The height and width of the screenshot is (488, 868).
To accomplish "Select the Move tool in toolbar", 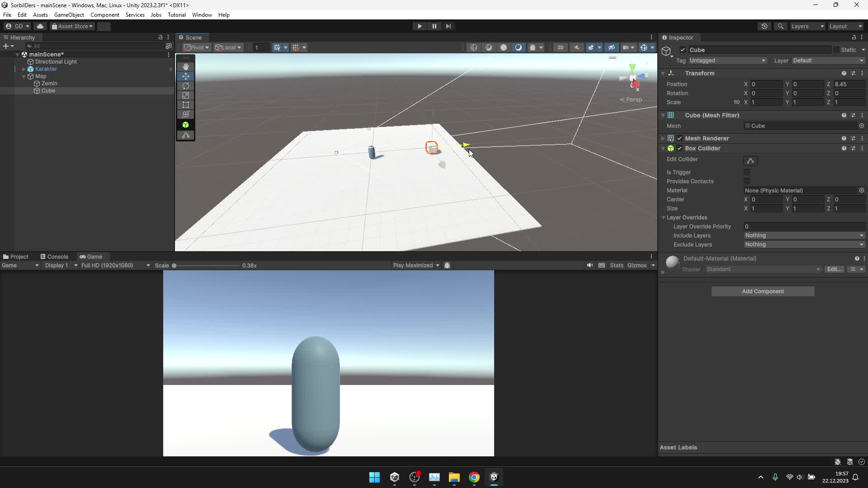I will point(185,75).
